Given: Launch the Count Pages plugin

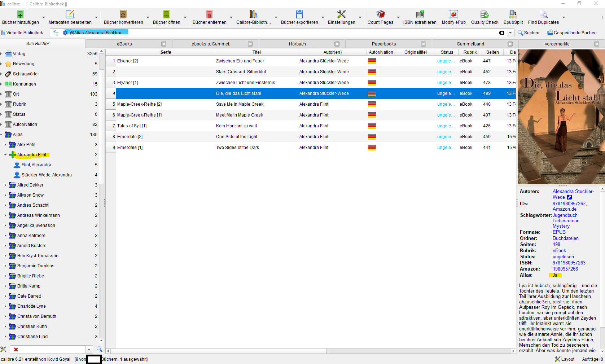Looking at the screenshot, I should pyautogui.click(x=380, y=14).
